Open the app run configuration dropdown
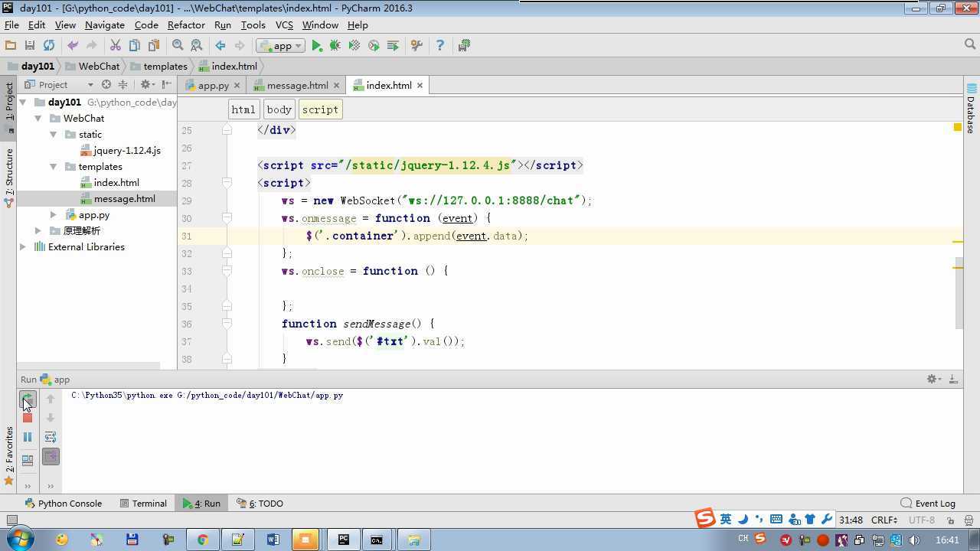The image size is (980, 551). 280,46
